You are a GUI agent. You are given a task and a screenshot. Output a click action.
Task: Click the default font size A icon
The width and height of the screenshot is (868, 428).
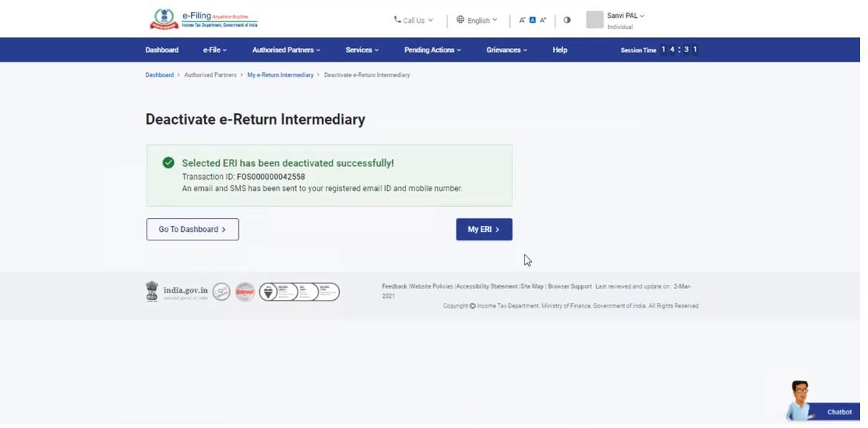tap(531, 20)
